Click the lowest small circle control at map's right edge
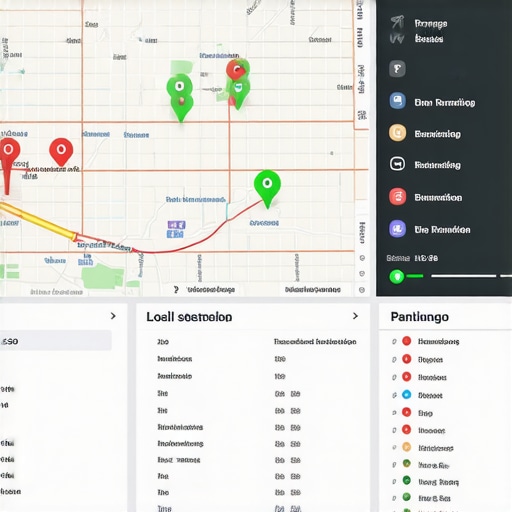The width and height of the screenshot is (512, 512). click(x=362, y=290)
